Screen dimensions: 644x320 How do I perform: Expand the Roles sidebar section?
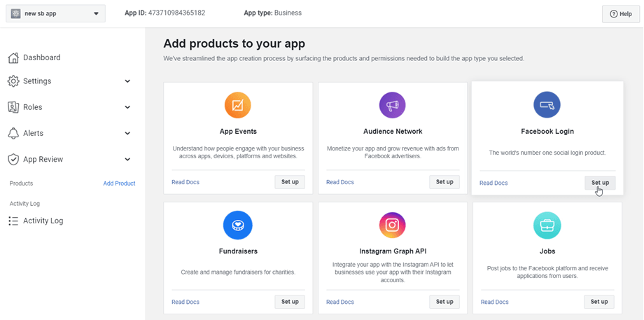(x=127, y=107)
